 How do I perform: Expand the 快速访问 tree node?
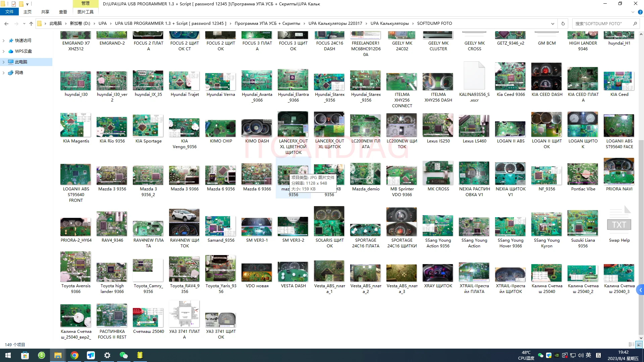pos(3,41)
